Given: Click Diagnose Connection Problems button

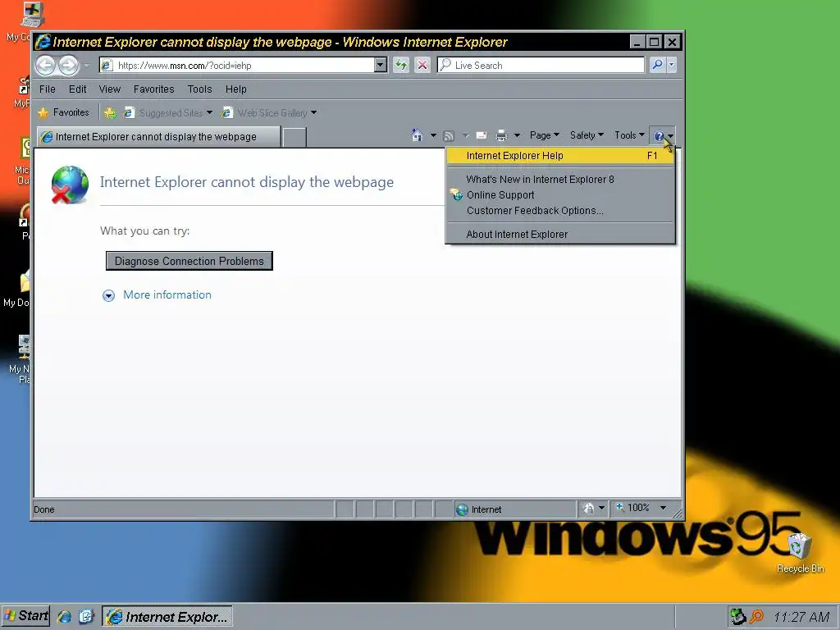Looking at the screenshot, I should [189, 261].
